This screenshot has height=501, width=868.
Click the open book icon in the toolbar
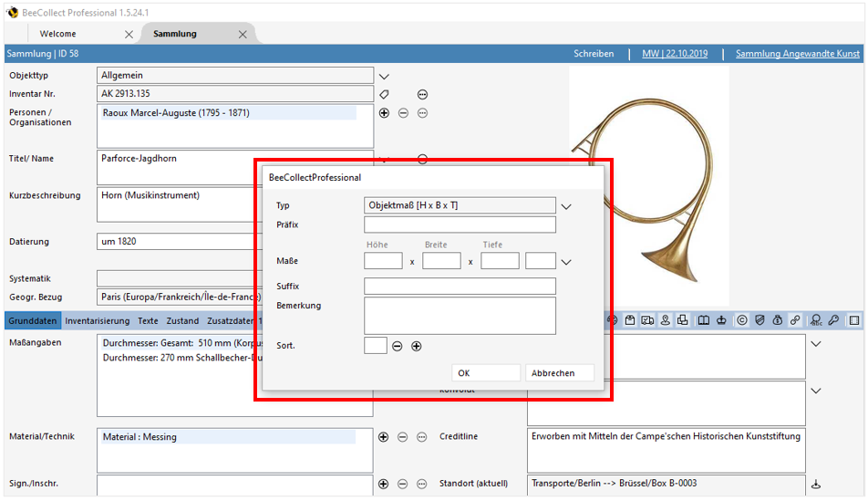click(x=703, y=320)
